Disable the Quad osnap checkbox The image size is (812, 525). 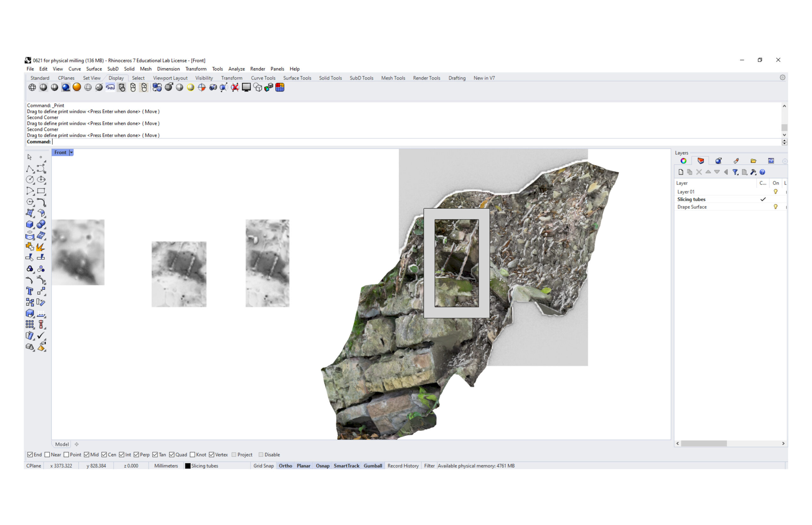coord(172,455)
